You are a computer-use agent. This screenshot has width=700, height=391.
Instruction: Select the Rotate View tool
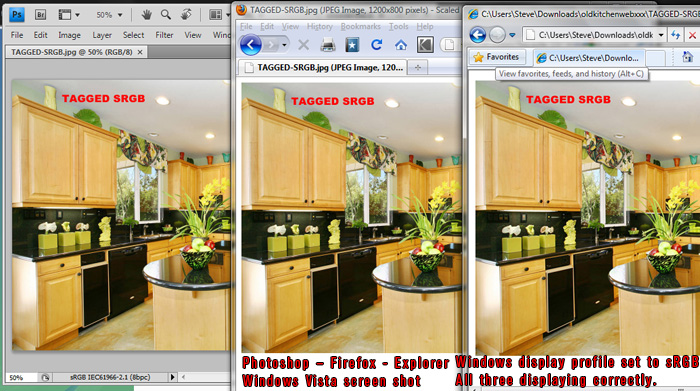[186, 15]
